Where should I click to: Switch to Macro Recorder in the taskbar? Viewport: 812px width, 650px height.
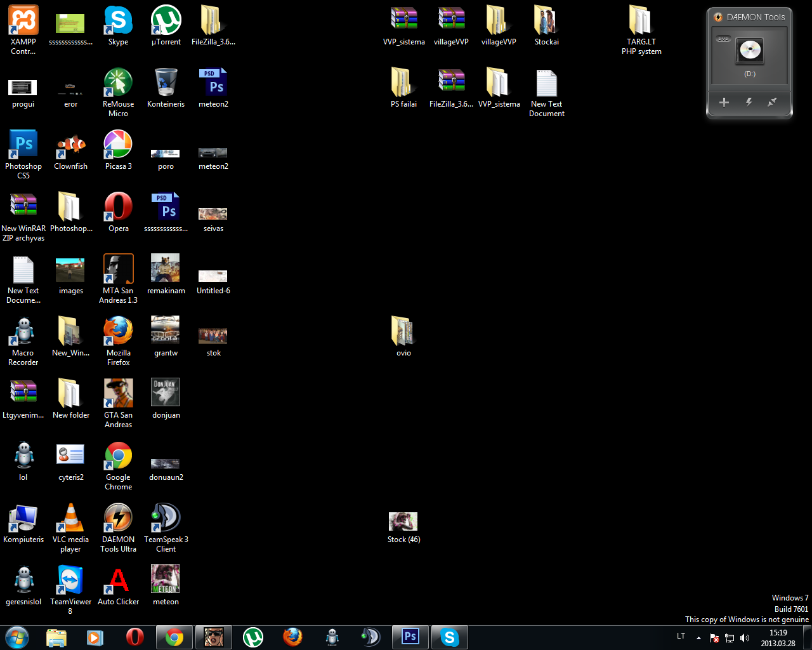(332, 637)
